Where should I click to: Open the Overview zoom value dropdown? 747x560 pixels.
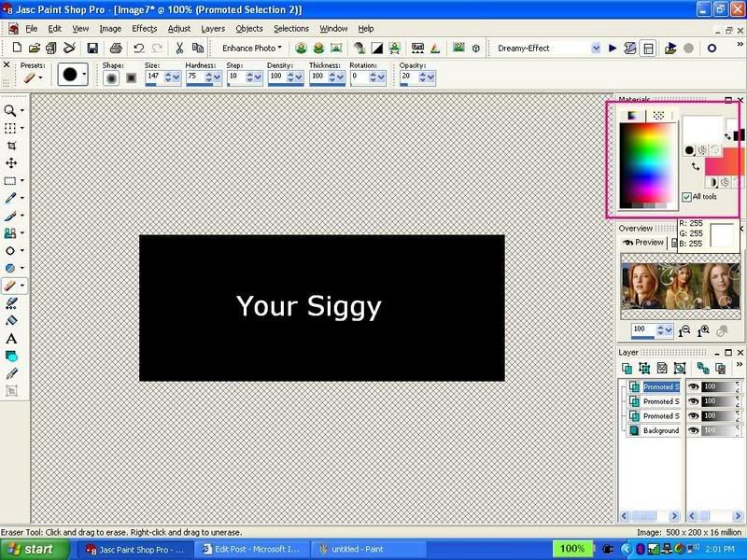669,330
